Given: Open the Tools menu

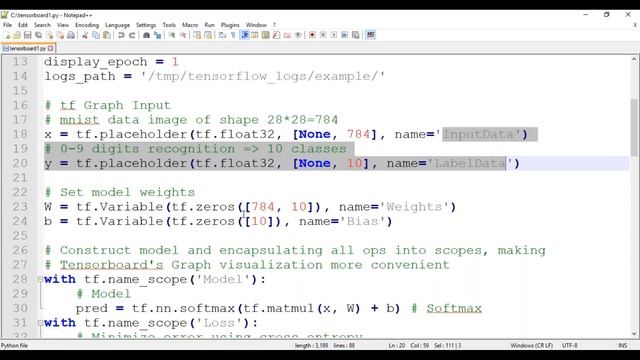Looking at the screenshot, I should click(x=169, y=25).
